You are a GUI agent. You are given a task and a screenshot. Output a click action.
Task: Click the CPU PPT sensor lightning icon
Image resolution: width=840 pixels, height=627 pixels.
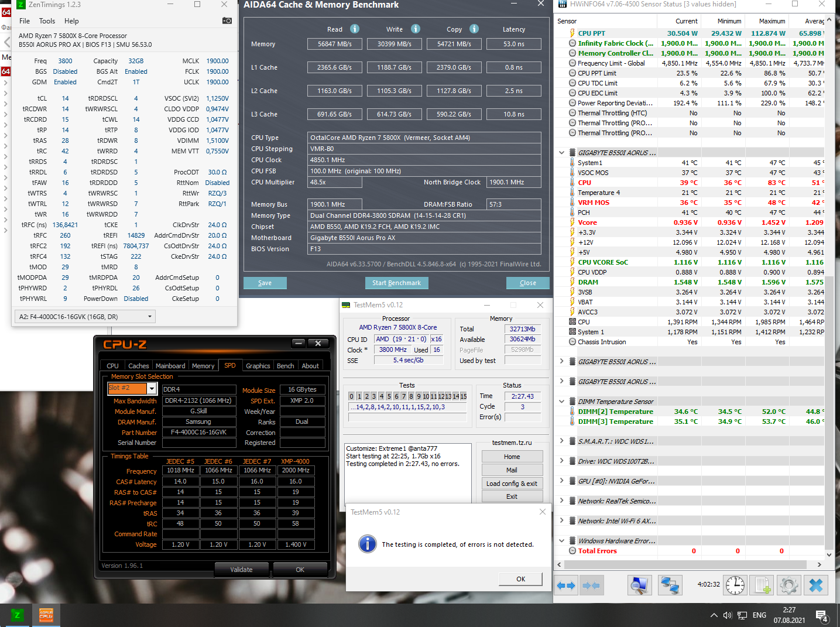pyautogui.click(x=572, y=33)
